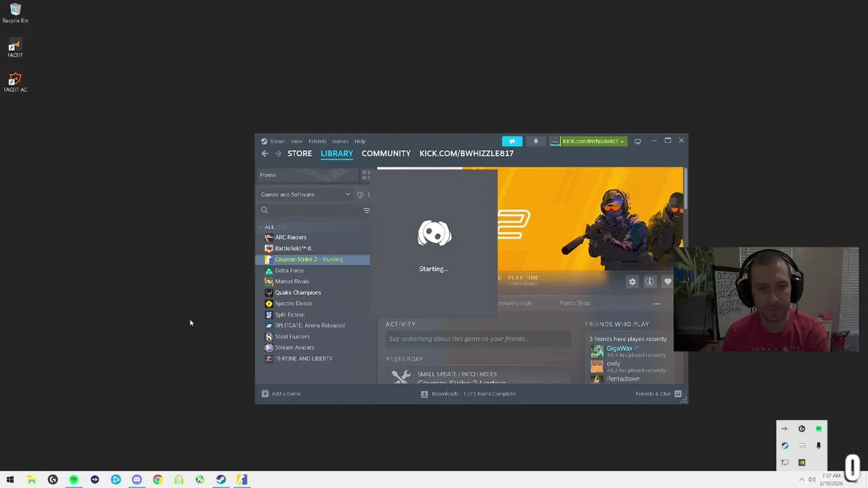The image size is (868, 488).
Task: Click the Chrome taskbar icon
Action: pyautogui.click(x=158, y=480)
